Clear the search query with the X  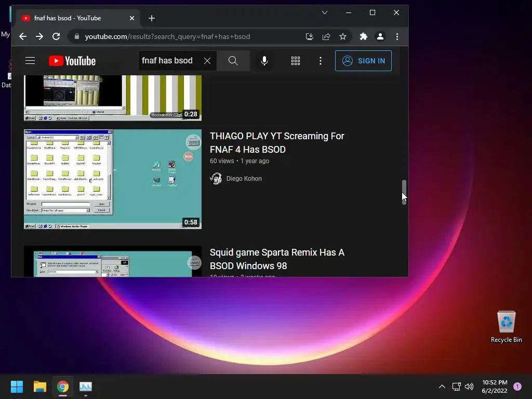(207, 61)
